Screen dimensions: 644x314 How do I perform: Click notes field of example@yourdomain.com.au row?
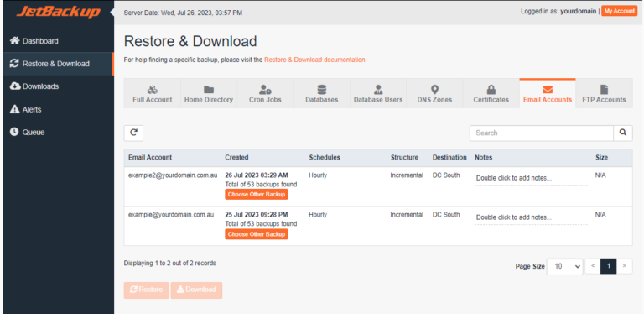pos(531,217)
